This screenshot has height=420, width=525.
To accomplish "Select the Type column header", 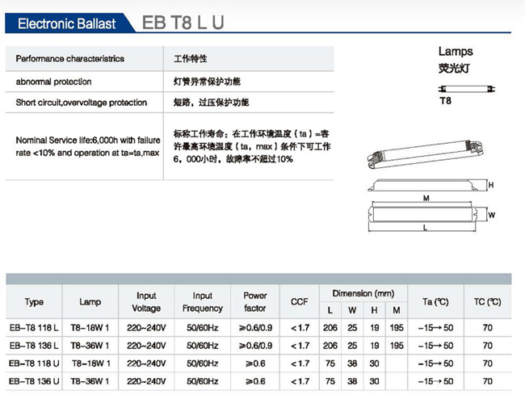I will click(x=34, y=302).
